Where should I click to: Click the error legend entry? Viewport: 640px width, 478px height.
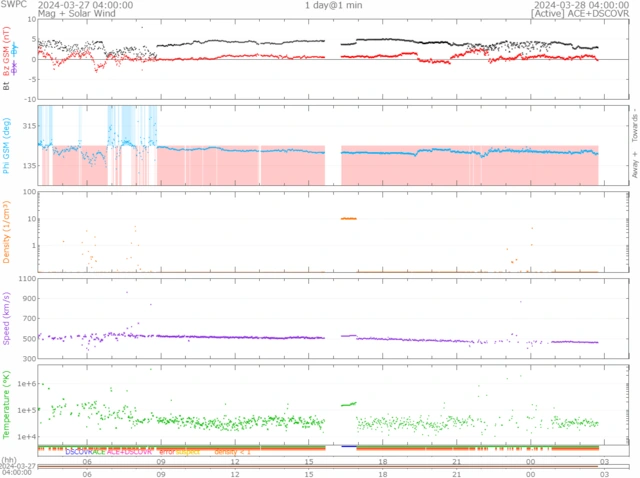coord(167,452)
